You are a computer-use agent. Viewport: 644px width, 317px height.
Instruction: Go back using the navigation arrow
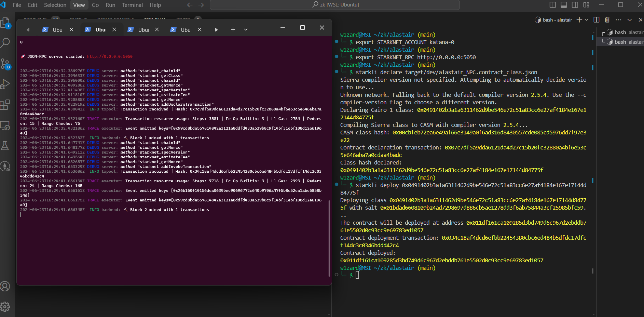[x=190, y=5]
